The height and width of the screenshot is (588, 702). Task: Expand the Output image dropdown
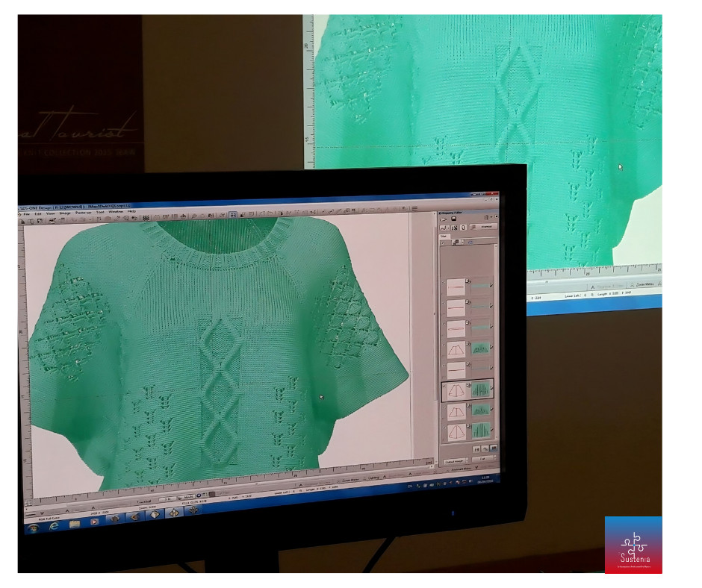tap(454, 461)
